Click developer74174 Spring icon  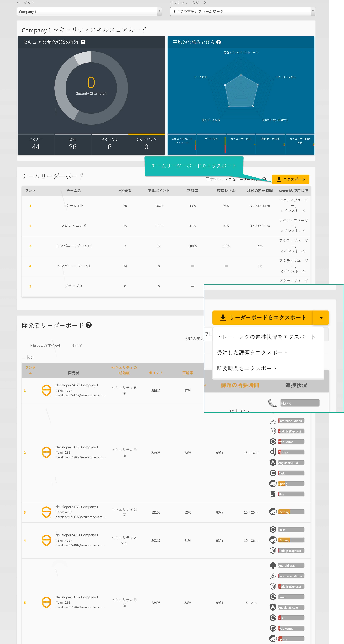coord(273,512)
